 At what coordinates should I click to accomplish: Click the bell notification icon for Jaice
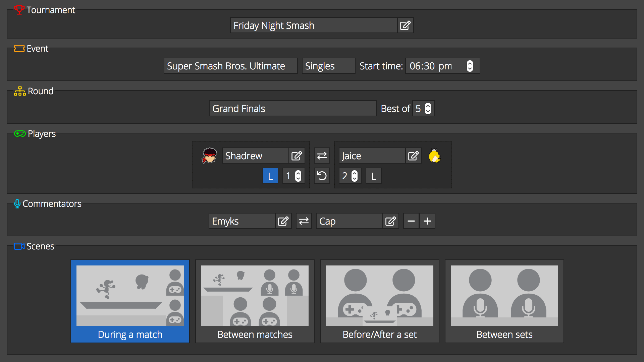(435, 156)
